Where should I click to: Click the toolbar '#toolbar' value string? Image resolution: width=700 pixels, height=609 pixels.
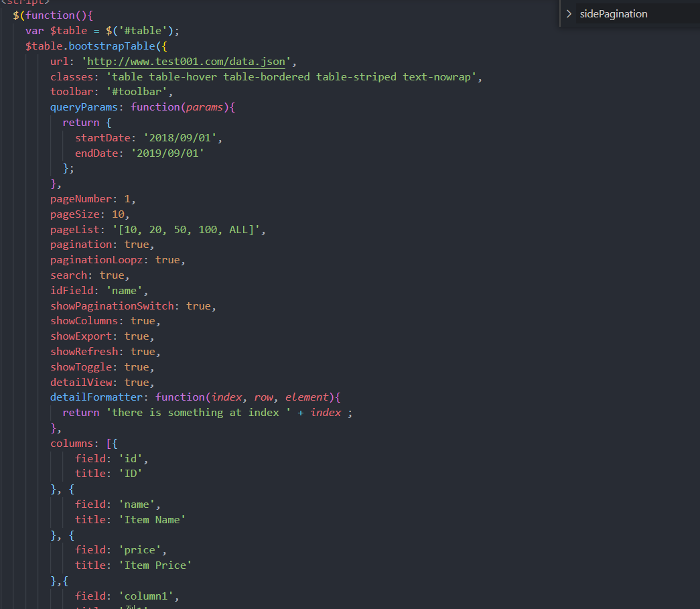tap(138, 91)
